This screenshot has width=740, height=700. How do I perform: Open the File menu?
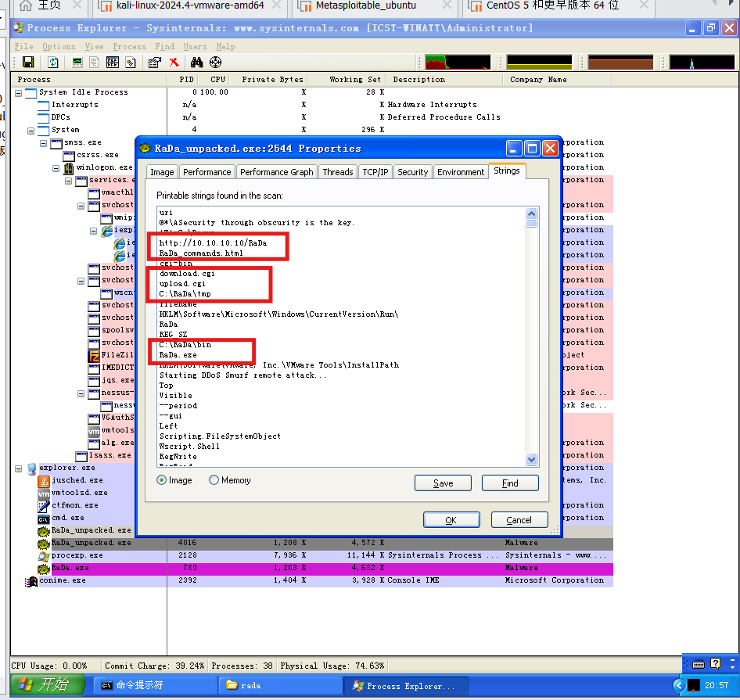point(23,46)
